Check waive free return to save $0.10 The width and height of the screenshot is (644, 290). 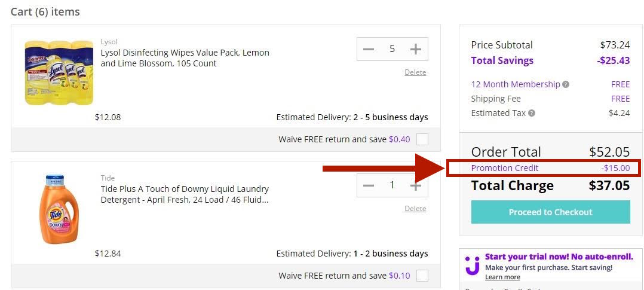pos(422,276)
